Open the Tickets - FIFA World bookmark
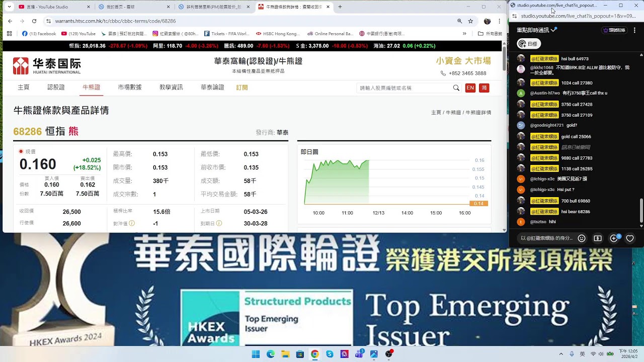Image resolution: width=644 pixels, height=362 pixels. [x=226, y=34]
